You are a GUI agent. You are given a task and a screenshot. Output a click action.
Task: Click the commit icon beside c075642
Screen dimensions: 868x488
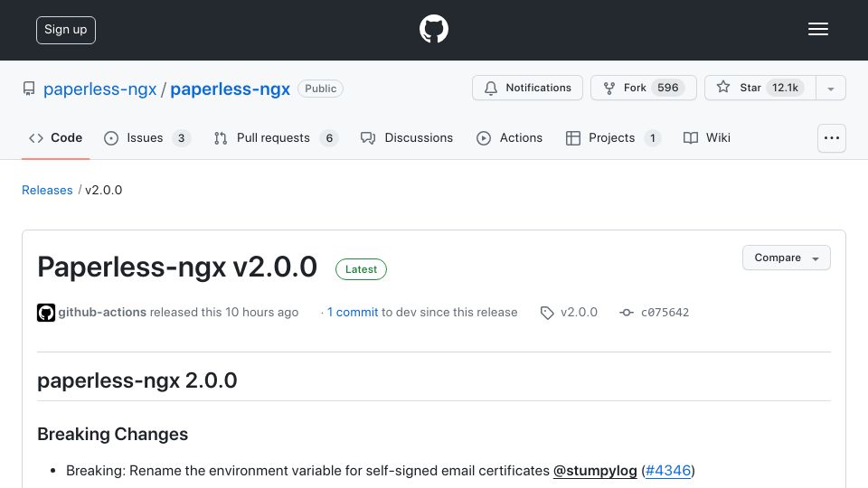click(626, 313)
